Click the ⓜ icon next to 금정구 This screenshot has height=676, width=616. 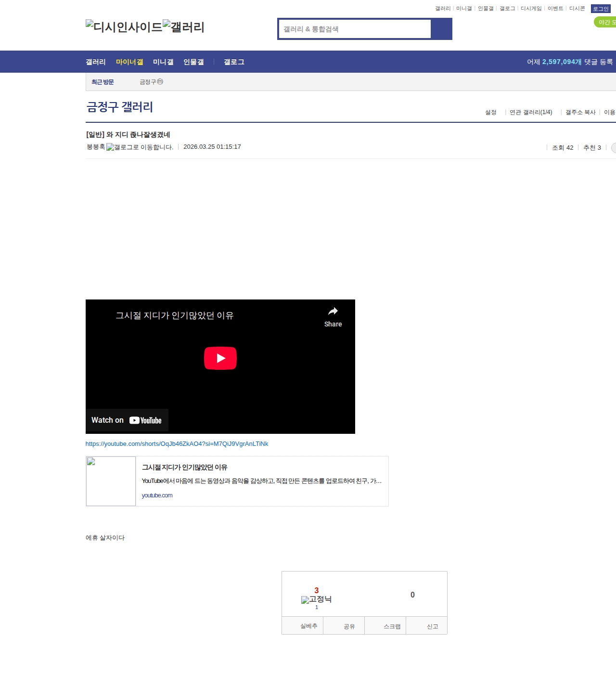tap(160, 82)
